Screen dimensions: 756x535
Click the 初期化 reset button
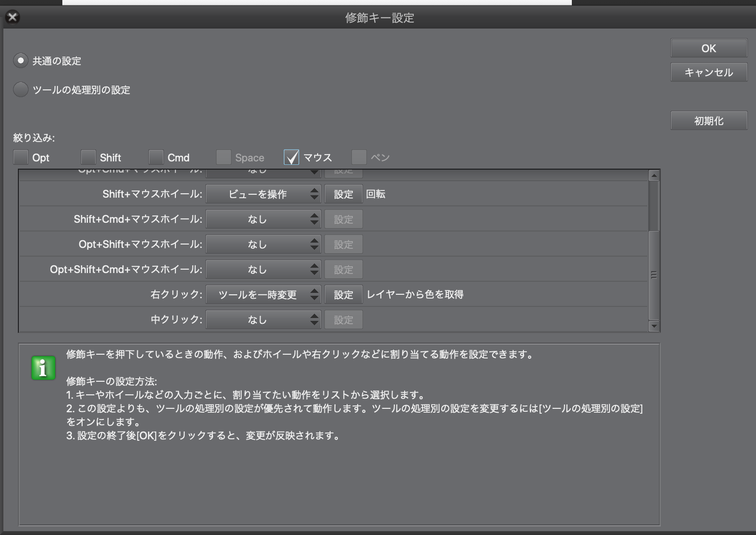click(709, 121)
